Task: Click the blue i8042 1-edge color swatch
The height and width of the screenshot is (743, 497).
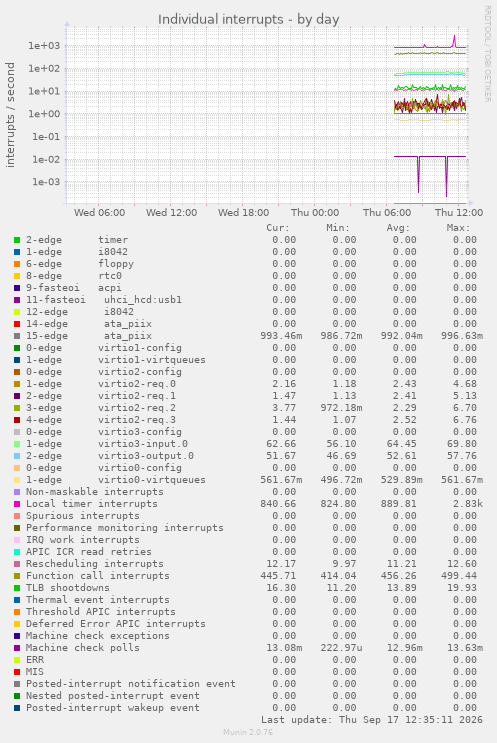Action: 17,252
